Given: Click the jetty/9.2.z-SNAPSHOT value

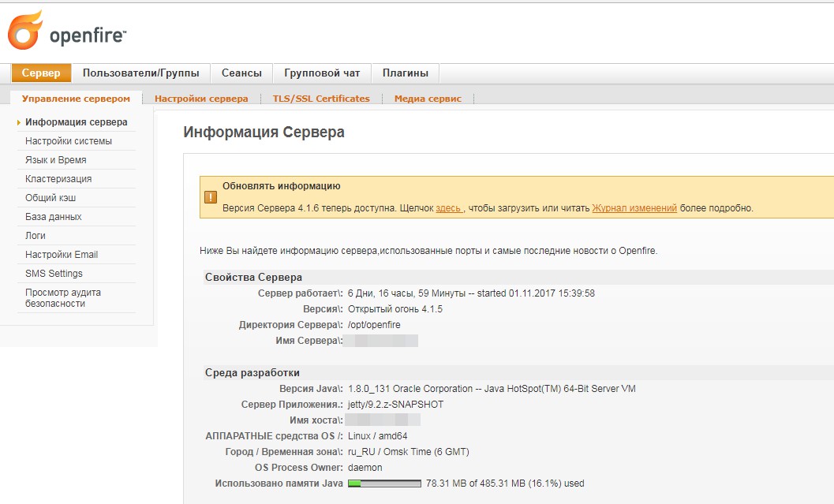Looking at the screenshot, I should click(x=396, y=405).
